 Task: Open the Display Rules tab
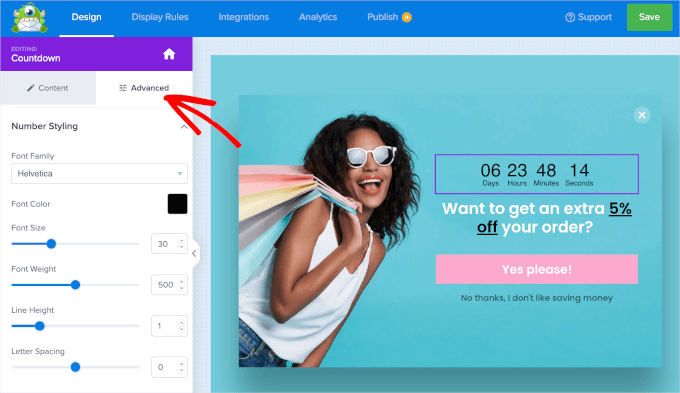click(160, 17)
